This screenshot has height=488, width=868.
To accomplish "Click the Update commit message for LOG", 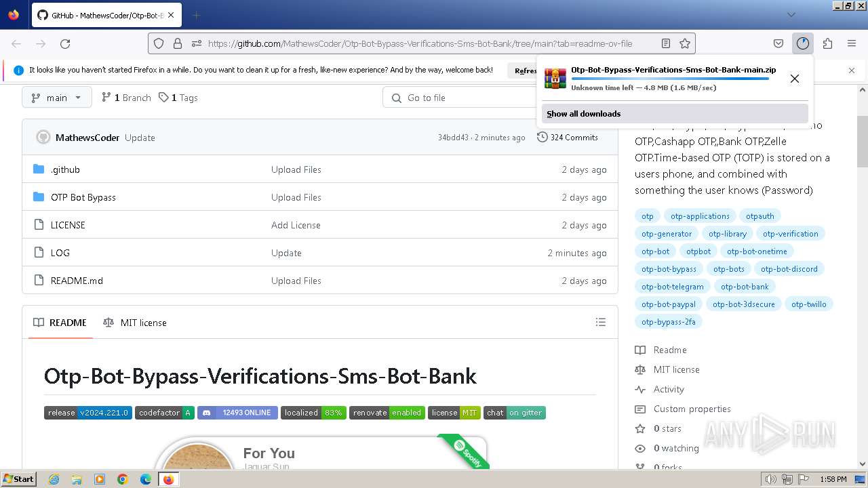I will [286, 253].
